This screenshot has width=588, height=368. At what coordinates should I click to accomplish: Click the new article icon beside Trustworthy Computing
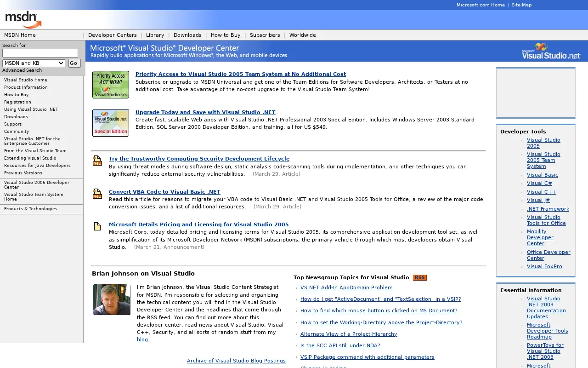97,161
